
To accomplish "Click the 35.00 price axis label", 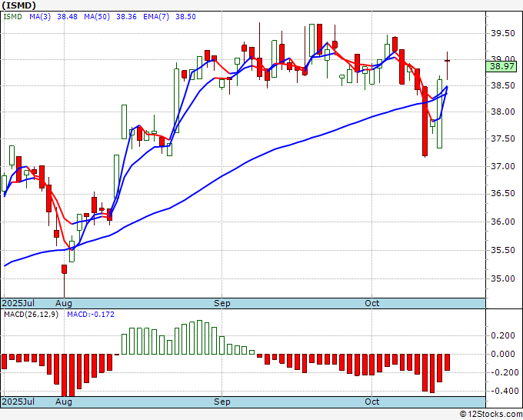I will [503, 278].
